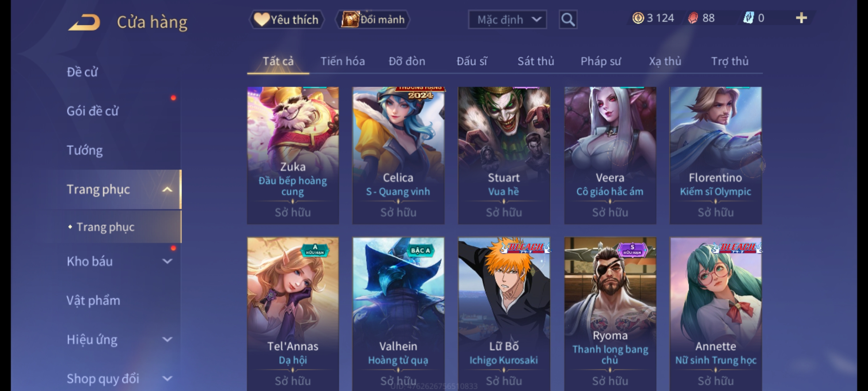The image size is (868, 391).
Task: Open Đổi mảnh shard exchange
Action: point(373,20)
